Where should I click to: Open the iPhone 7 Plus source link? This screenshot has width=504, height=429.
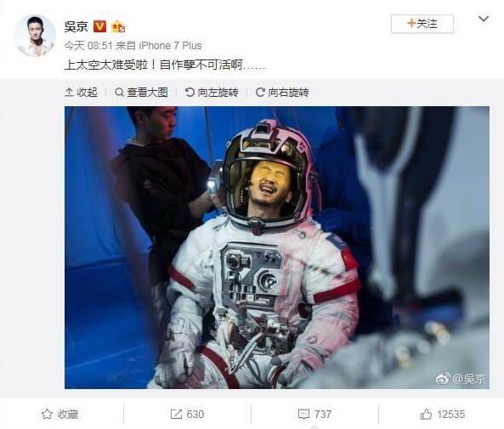[x=170, y=46]
